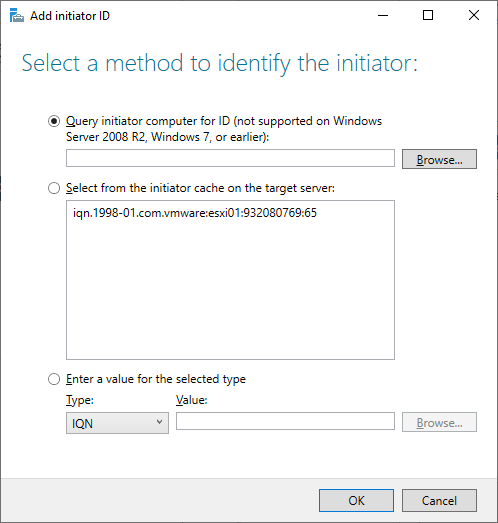Click the Enter a value for selected type label
This screenshot has height=523, width=498.
tap(156, 379)
